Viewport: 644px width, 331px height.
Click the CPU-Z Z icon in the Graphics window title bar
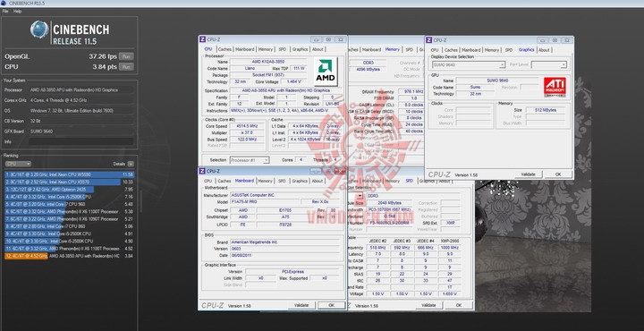coord(428,40)
